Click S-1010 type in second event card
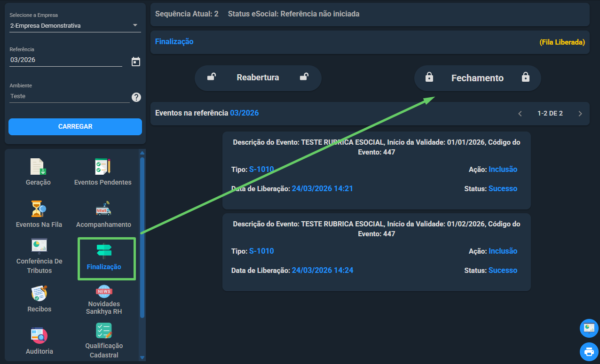This screenshot has height=364, width=600. (x=261, y=251)
